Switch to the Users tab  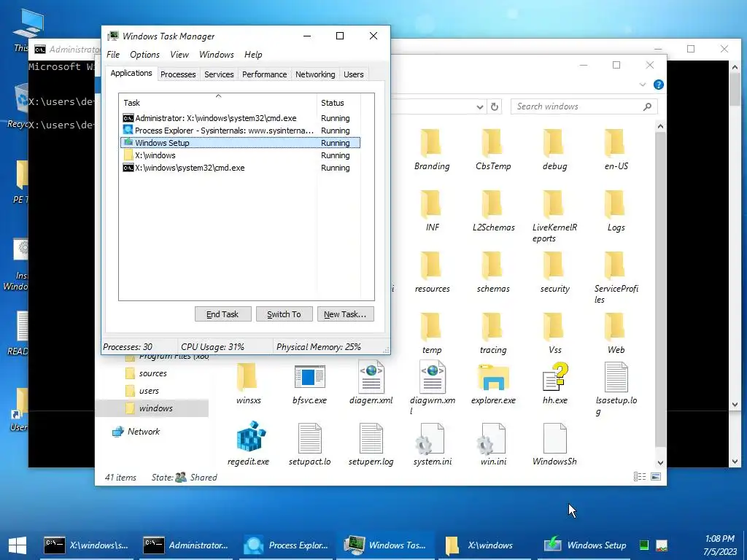pos(354,74)
